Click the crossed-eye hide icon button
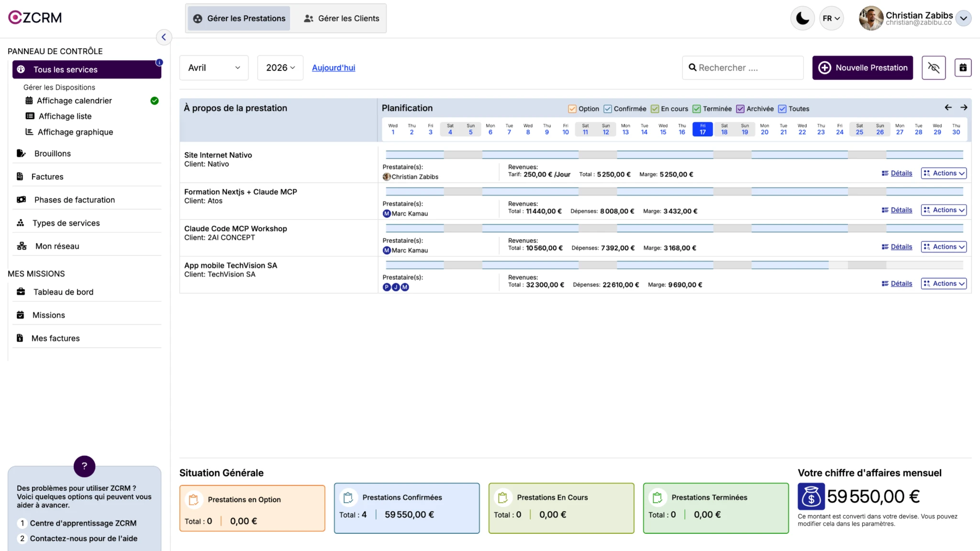The image size is (980, 551). [x=933, y=67]
